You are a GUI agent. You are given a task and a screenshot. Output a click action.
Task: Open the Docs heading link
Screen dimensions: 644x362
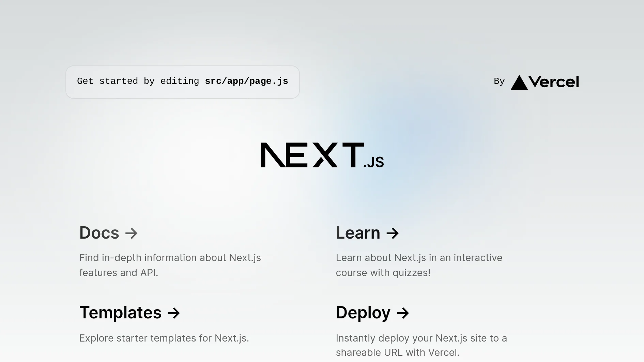tap(108, 233)
